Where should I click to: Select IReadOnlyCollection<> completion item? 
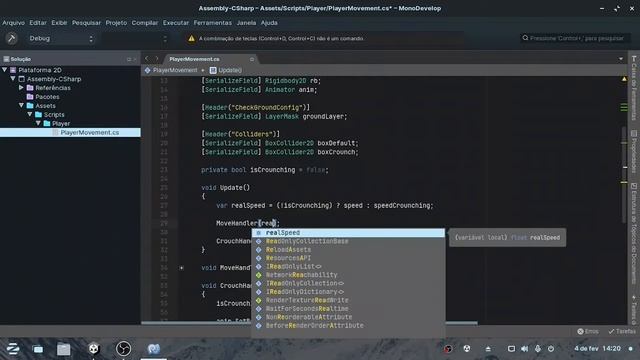348,283
